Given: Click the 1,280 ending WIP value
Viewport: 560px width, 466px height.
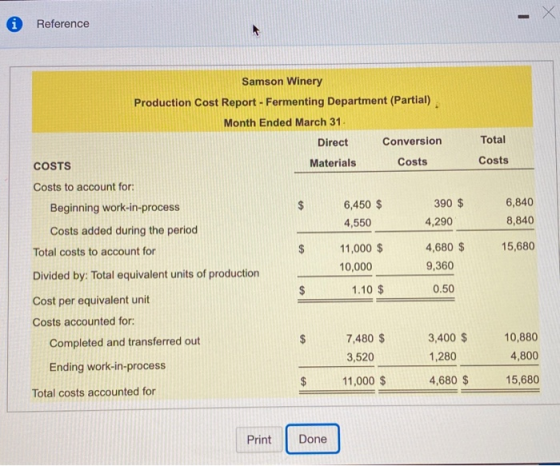Looking at the screenshot, I should coord(443,356).
